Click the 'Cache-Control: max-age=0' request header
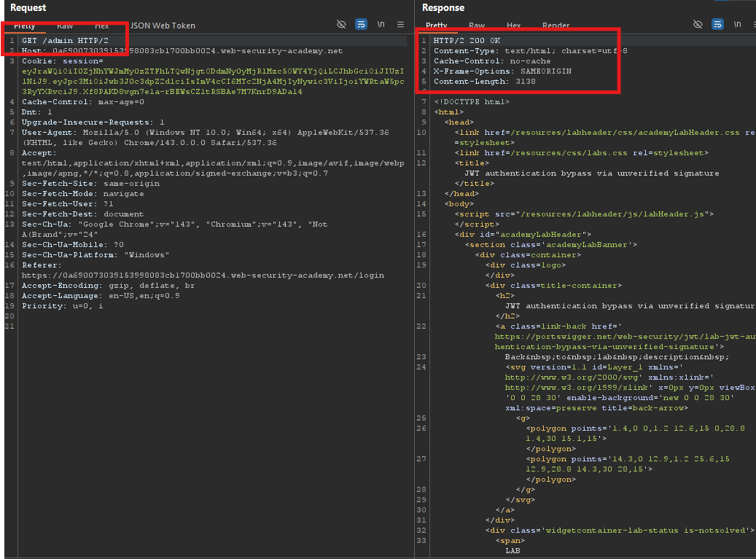The height and width of the screenshot is (559, 756). click(83, 102)
